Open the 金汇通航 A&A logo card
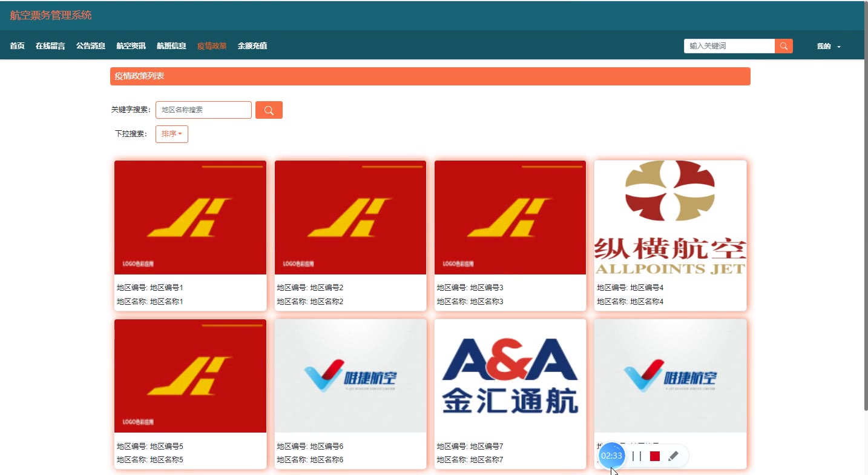The image size is (868, 475). [510, 376]
